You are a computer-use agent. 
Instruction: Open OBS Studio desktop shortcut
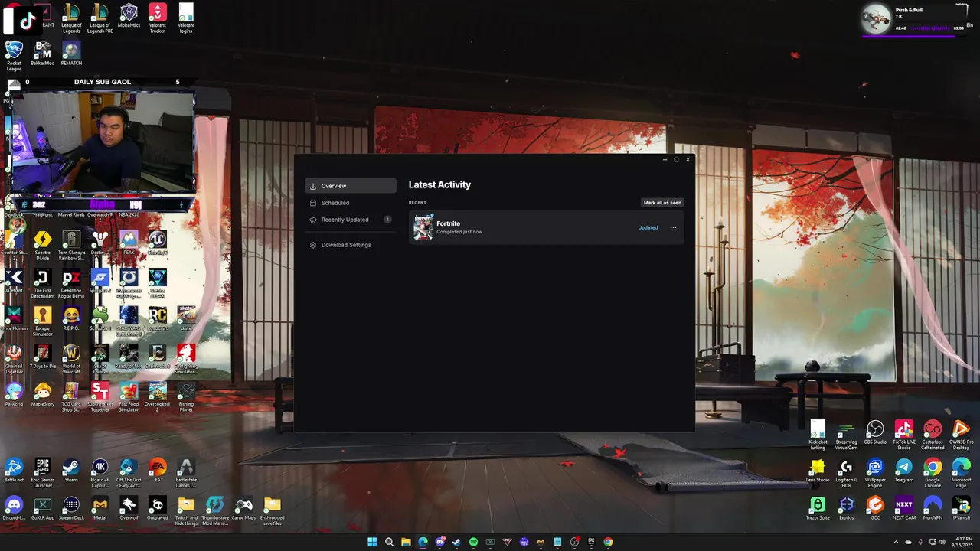click(x=875, y=432)
